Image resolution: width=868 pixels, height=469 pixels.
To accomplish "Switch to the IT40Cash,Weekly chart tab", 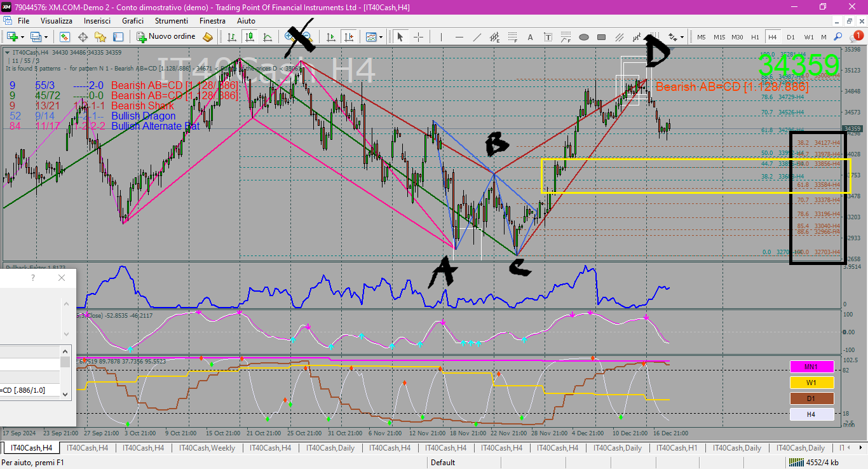I will (x=207, y=448).
